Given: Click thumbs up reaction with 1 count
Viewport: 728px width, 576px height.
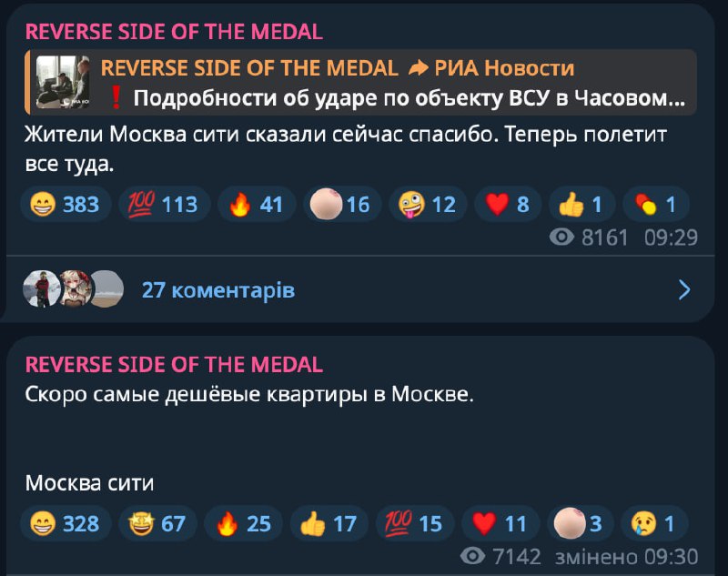Looking at the screenshot, I should pos(581,205).
